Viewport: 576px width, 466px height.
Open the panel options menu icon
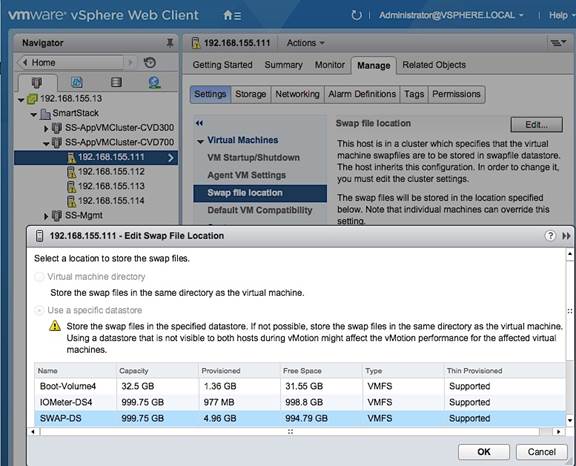click(558, 43)
